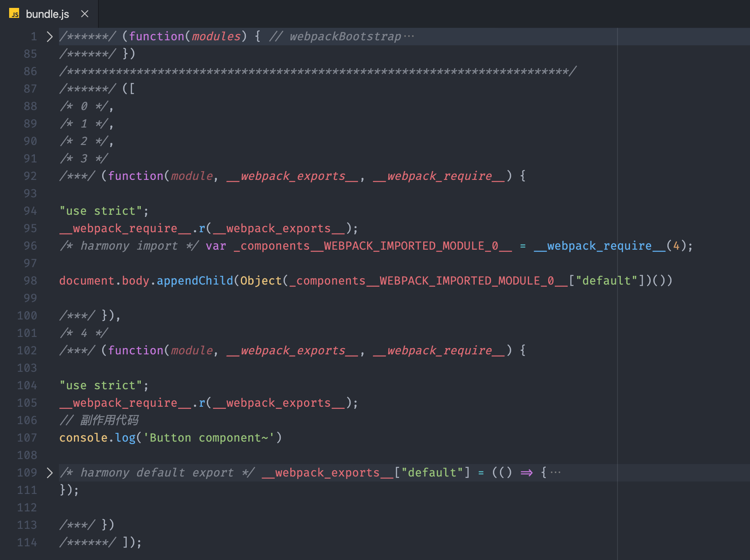The width and height of the screenshot is (750, 560).
Task: Click the Chinese comment on line 106
Action: pyautogui.click(x=99, y=420)
